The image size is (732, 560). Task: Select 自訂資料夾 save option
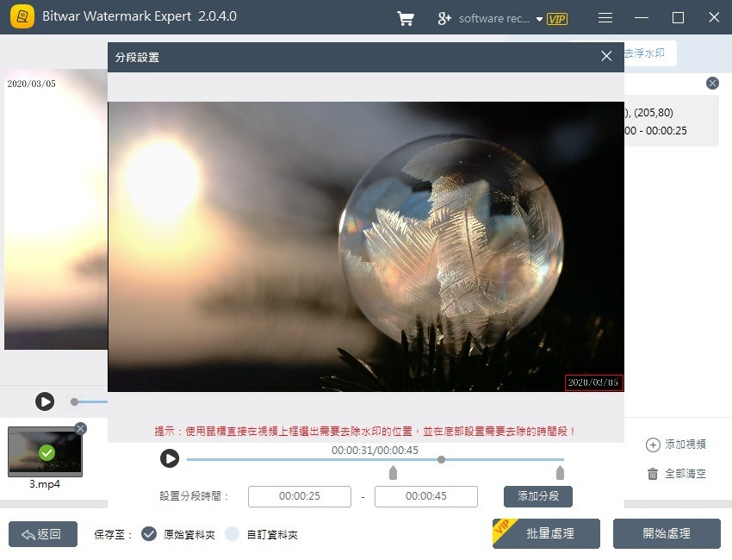pos(232,534)
